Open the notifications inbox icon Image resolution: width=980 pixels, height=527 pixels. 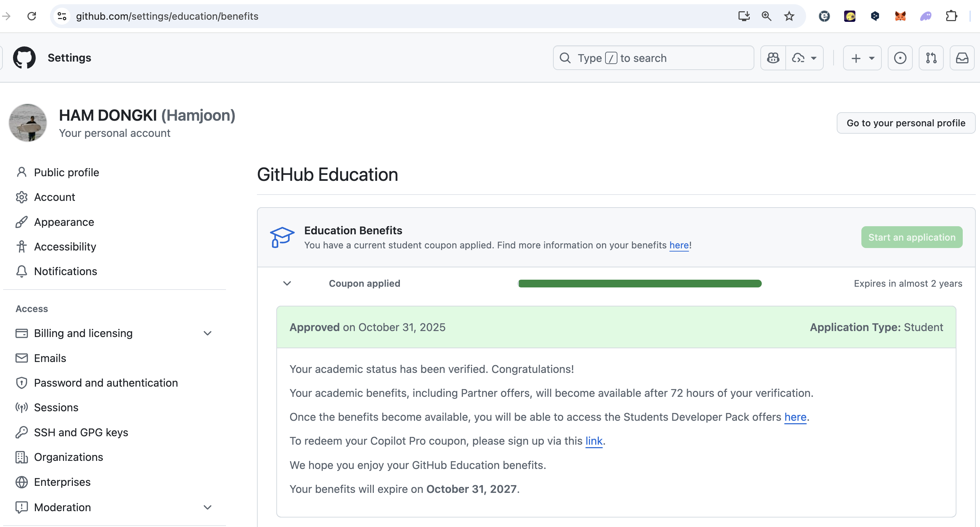[x=962, y=58]
